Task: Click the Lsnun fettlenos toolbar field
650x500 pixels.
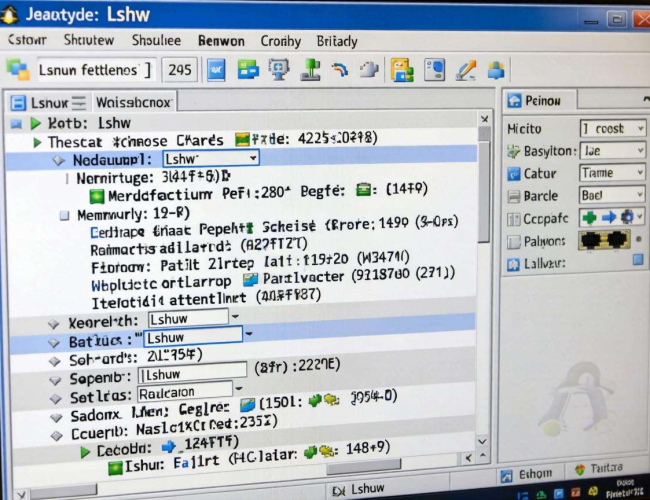Action: 96,70
